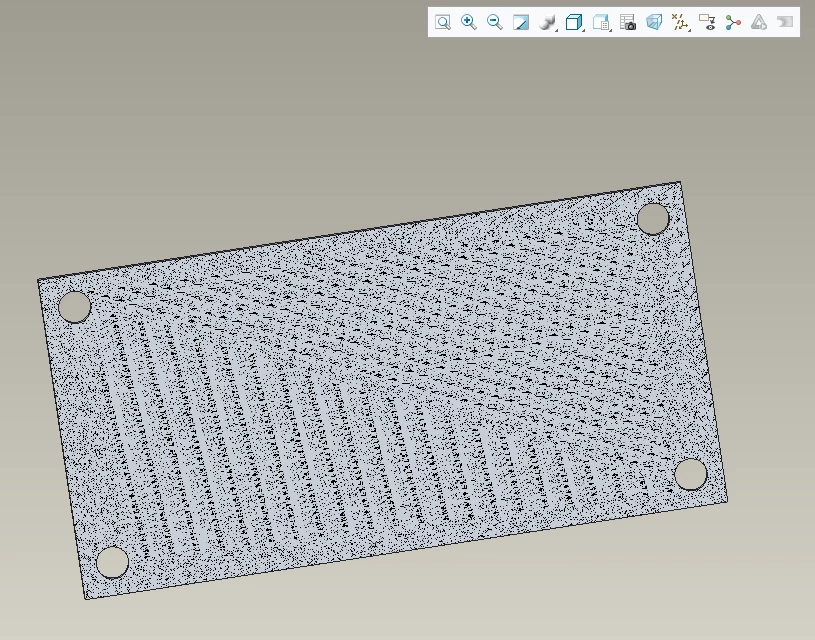815x640 pixels.
Task: Click the Zoom Out magnifier icon
Action: point(495,22)
